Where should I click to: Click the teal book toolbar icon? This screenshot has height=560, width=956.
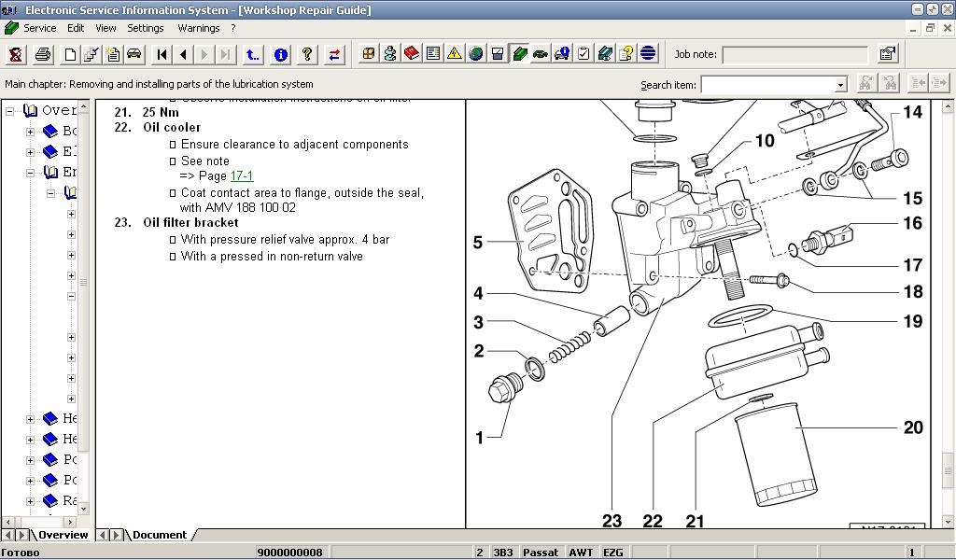pyautogui.click(x=605, y=54)
